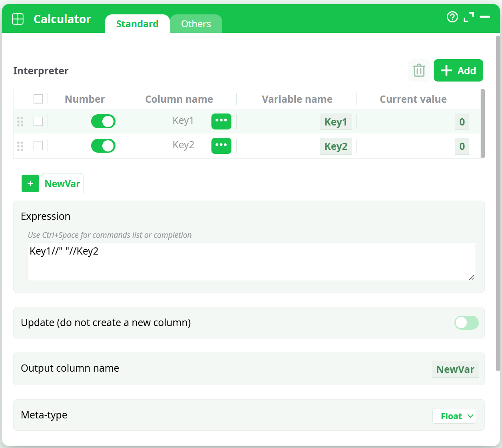The image size is (502, 448).
Task: Toggle the Number switch for Key2
Action: (x=103, y=146)
